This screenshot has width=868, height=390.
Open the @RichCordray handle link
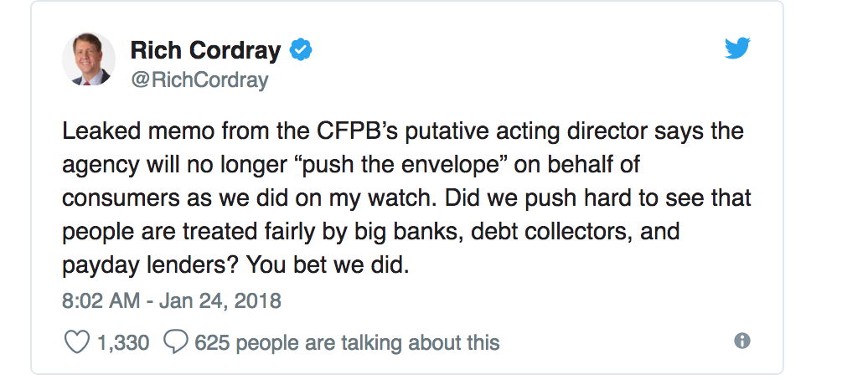pyautogui.click(x=199, y=80)
